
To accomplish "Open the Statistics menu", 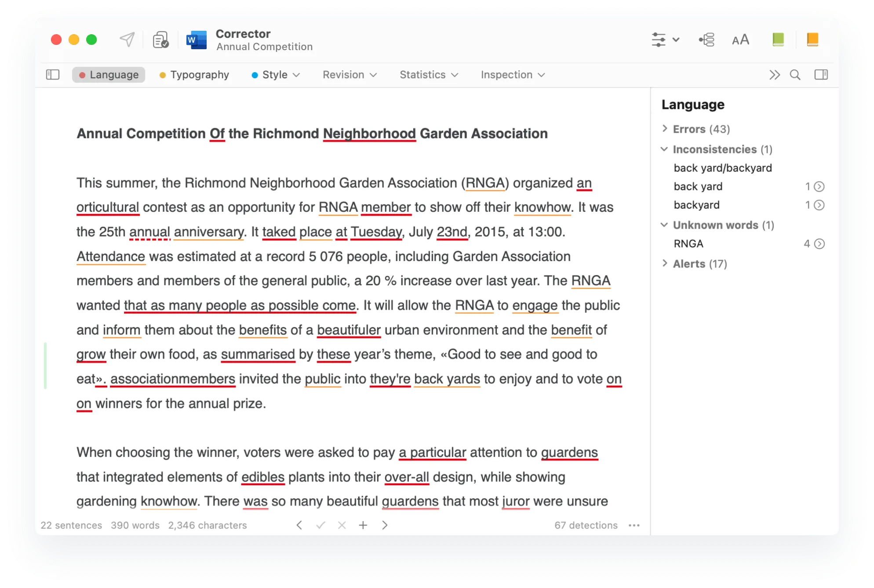I will [429, 75].
